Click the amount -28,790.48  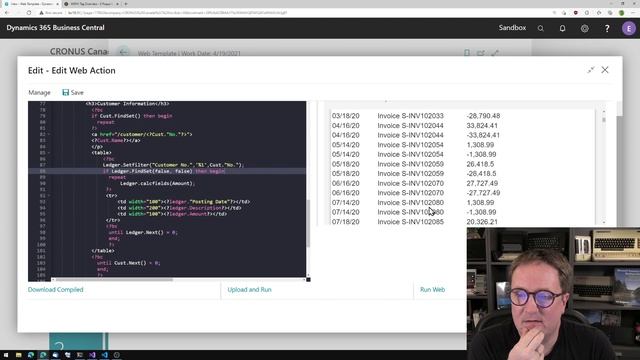(483, 116)
